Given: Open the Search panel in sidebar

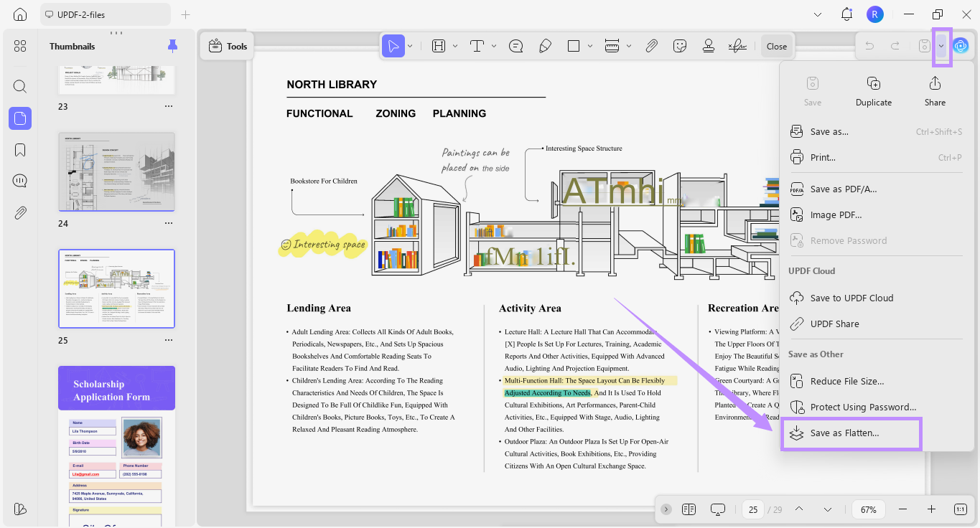Looking at the screenshot, I should pyautogui.click(x=20, y=87).
